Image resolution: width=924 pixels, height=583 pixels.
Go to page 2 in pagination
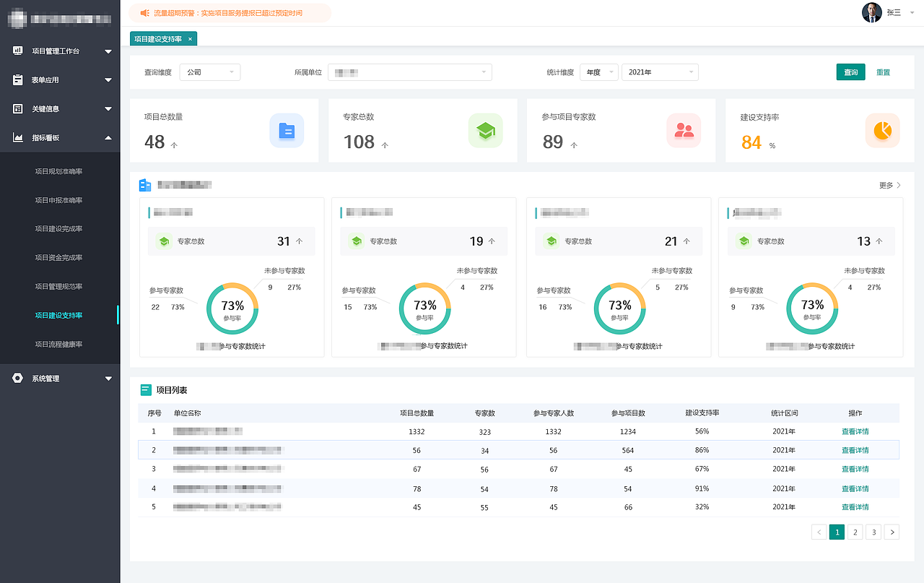[x=855, y=532]
